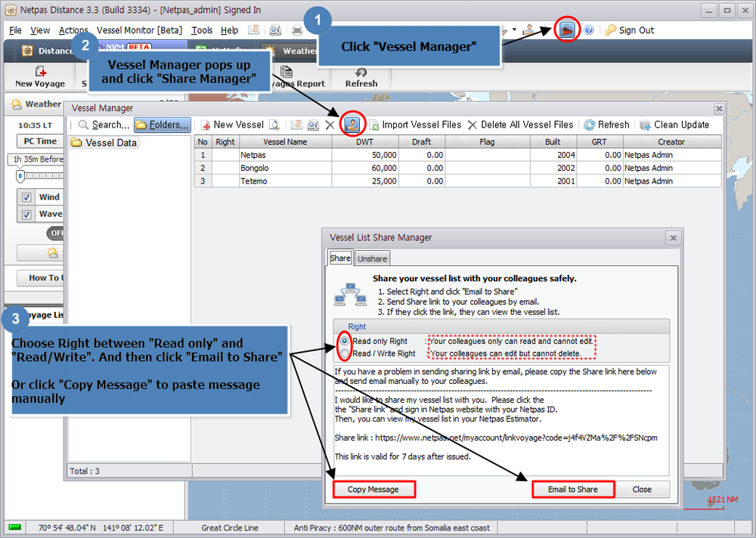Click the weather time slider handle

20,175
